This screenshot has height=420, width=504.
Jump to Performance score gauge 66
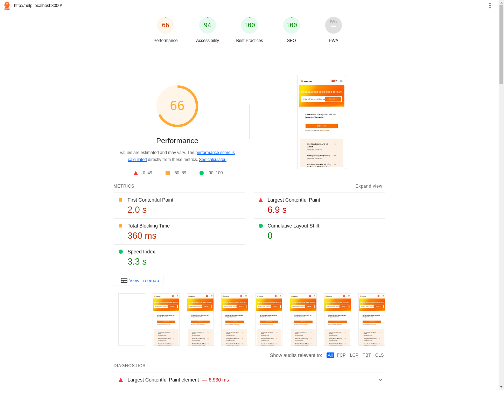pyautogui.click(x=166, y=25)
